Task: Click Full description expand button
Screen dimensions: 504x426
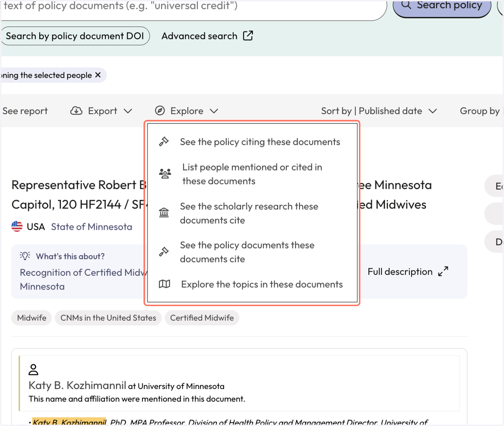Action: pos(408,272)
